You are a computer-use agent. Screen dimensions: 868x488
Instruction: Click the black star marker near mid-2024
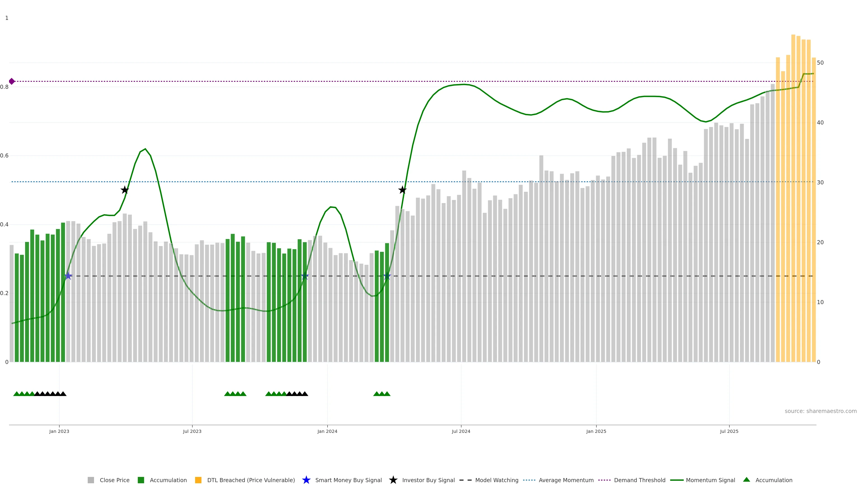coord(402,190)
